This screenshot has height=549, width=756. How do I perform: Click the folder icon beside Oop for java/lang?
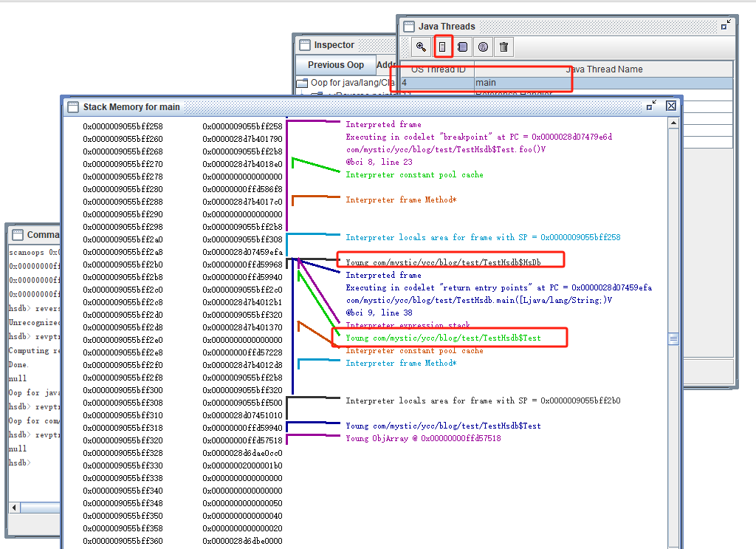point(302,83)
